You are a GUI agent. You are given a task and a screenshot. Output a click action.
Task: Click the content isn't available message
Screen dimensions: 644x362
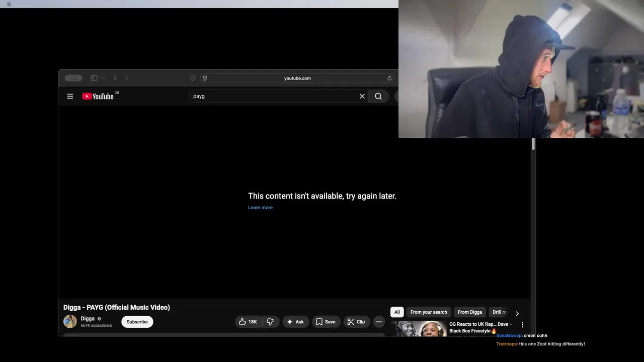322,196
